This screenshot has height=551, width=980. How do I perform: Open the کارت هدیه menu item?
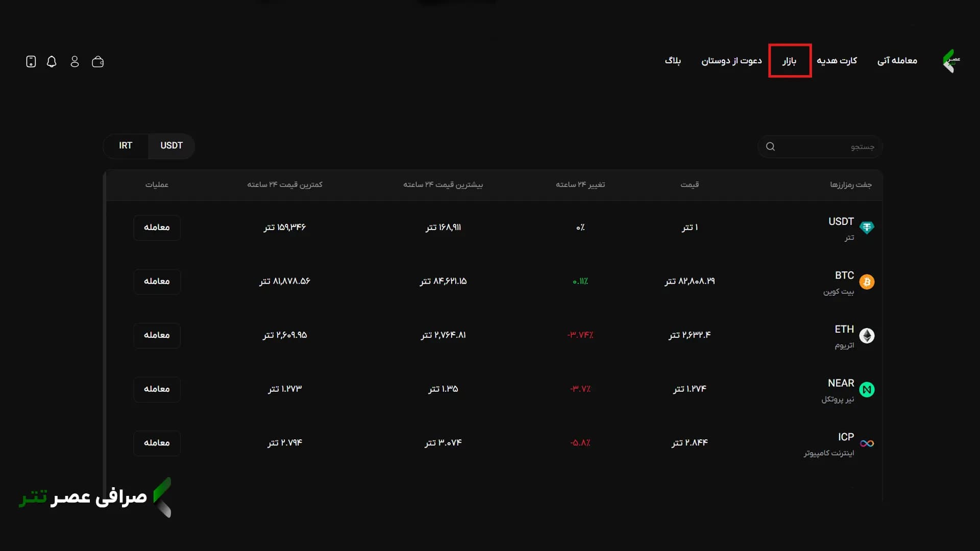[x=837, y=61]
